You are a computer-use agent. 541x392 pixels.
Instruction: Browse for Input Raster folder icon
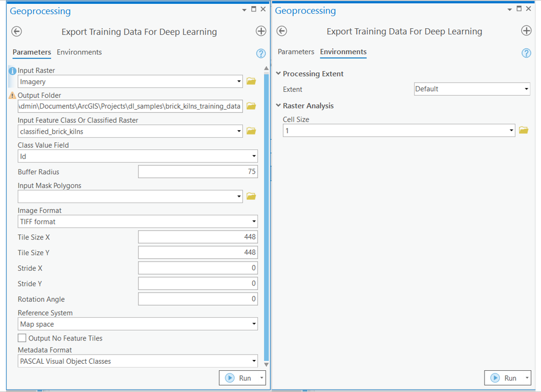tap(251, 81)
